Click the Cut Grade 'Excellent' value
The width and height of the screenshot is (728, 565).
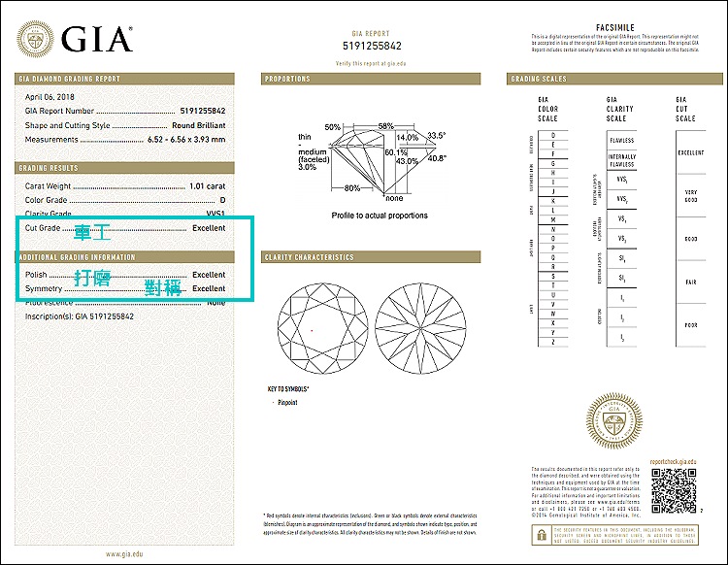click(209, 228)
